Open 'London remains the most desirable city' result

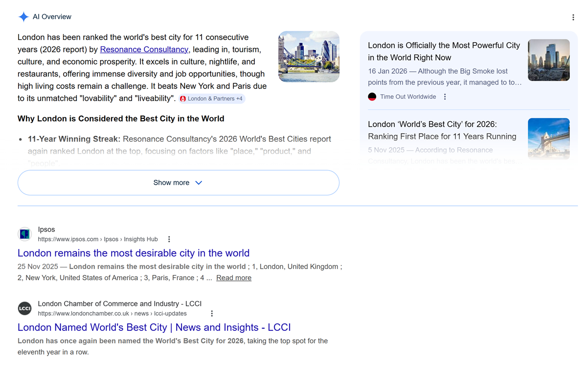click(x=134, y=253)
